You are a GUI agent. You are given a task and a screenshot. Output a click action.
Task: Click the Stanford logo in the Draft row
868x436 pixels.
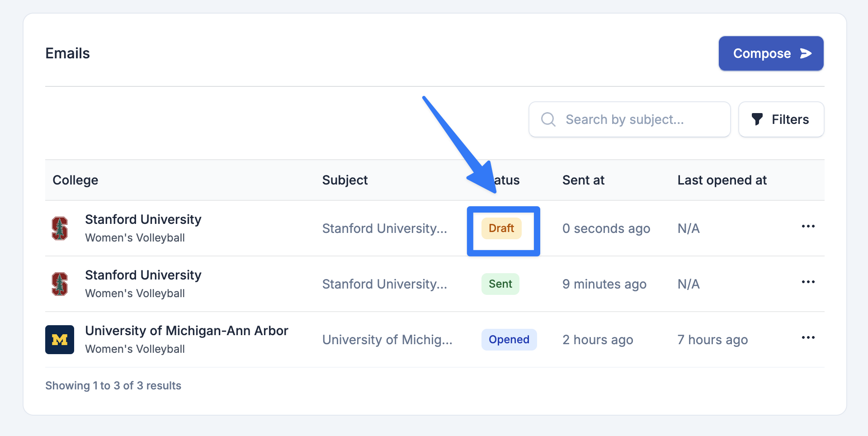(60, 228)
